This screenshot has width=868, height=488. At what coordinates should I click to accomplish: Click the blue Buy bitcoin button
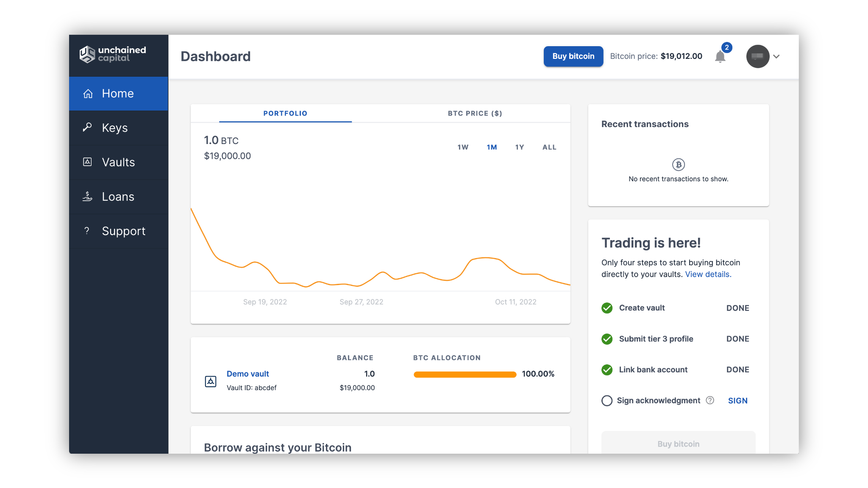tap(573, 56)
